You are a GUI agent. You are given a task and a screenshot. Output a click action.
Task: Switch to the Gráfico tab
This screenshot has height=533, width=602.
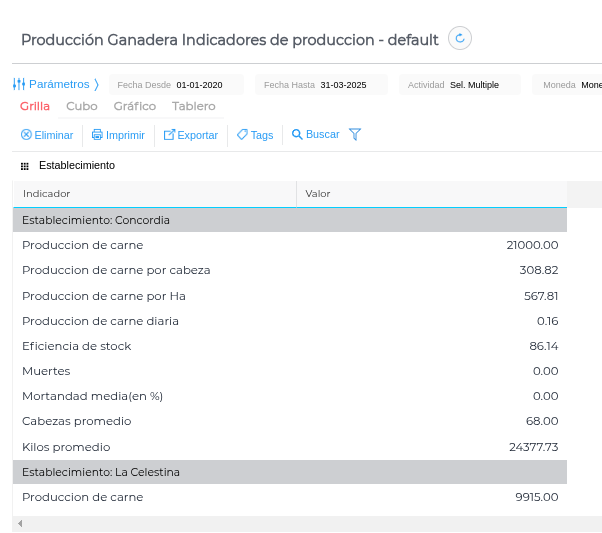tap(135, 106)
